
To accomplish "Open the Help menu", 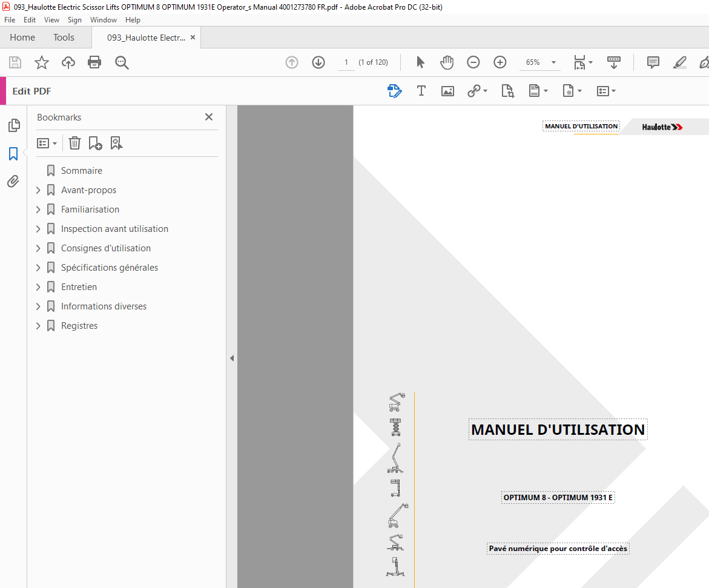I will click(x=133, y=20).
